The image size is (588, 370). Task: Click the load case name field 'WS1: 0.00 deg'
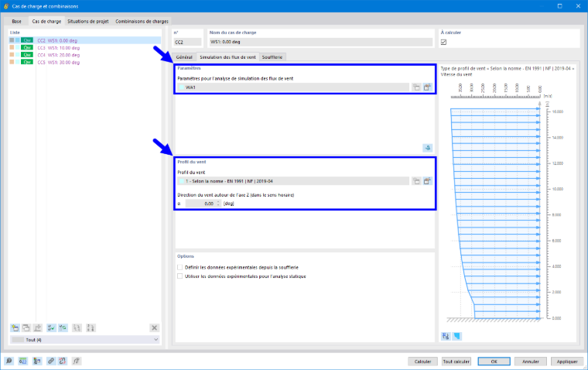(320, 42)
